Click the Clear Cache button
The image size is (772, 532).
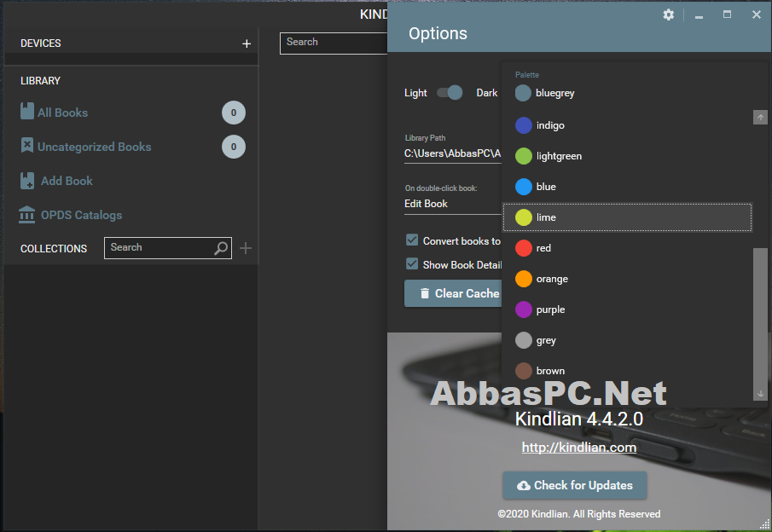453,293
